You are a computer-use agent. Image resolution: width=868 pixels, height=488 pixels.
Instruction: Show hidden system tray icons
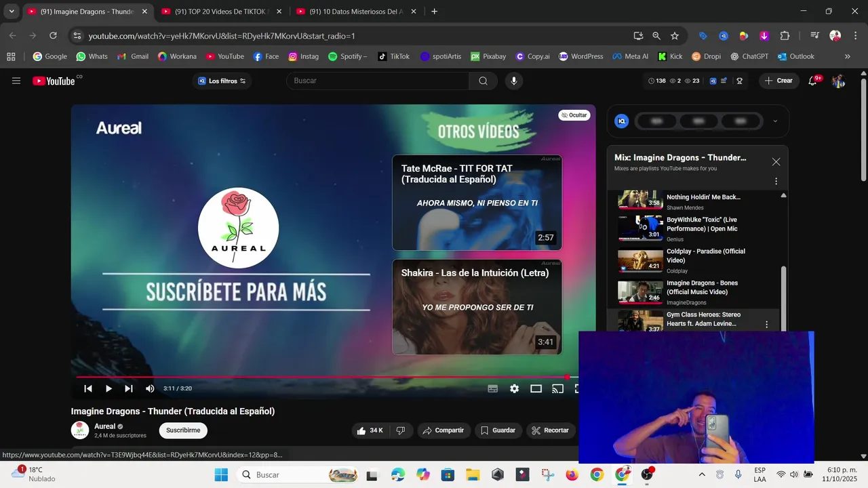[x=702, y=474]
